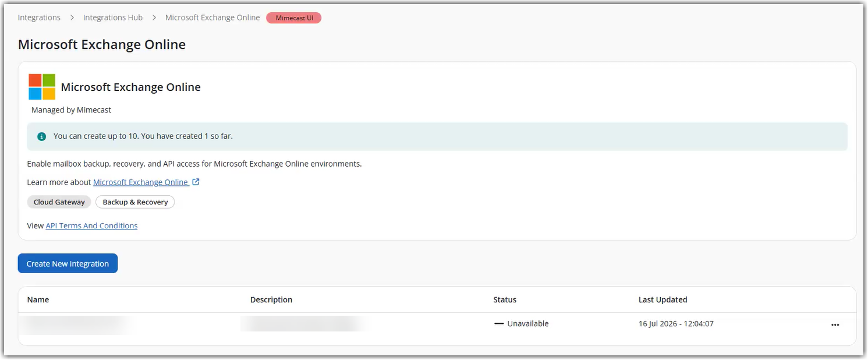Click the Managed by Mimecast text
Viewport: 868px width, 360px height.
[71, 110]
